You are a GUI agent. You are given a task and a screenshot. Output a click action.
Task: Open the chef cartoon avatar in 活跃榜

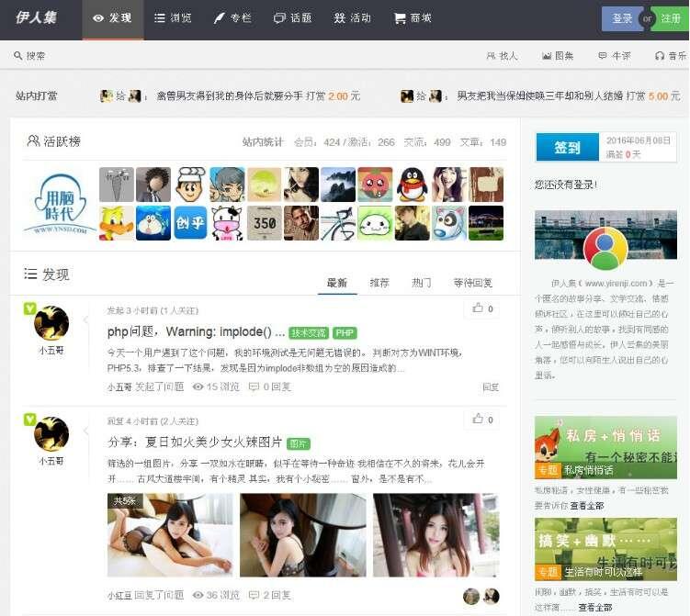[190, 185]
